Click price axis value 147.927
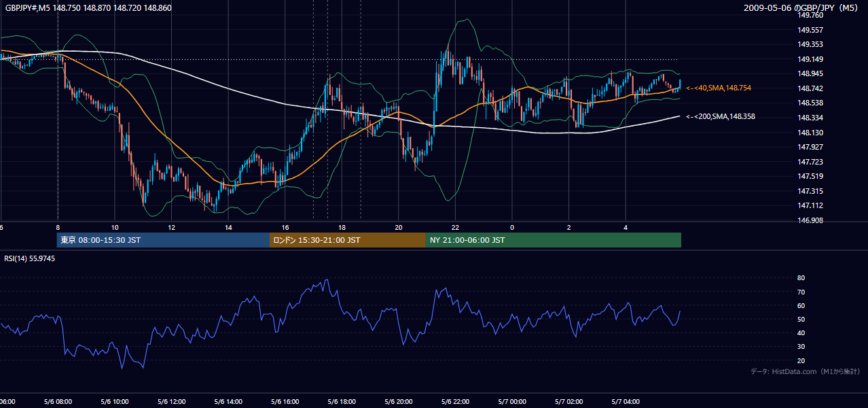Screen dimensions: 868x408 (810, 147)
